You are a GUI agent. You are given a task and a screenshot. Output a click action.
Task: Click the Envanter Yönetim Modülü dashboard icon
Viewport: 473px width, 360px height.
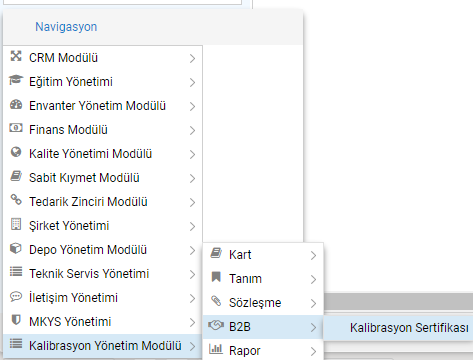(x=16, y=104)
